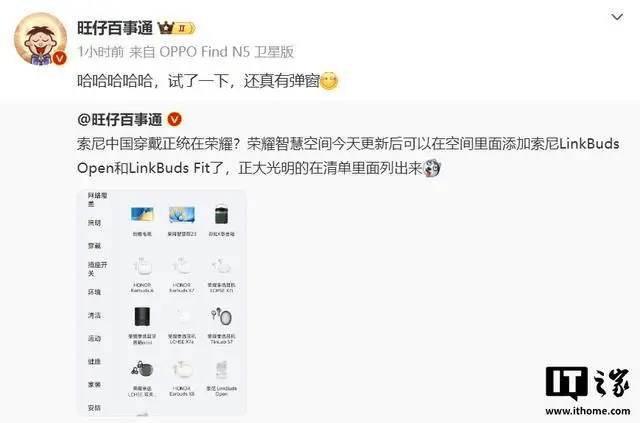Choose the HONOR Earbuds X7 device icon
Viewport: 640px width, 423px height.
[182, 266]
